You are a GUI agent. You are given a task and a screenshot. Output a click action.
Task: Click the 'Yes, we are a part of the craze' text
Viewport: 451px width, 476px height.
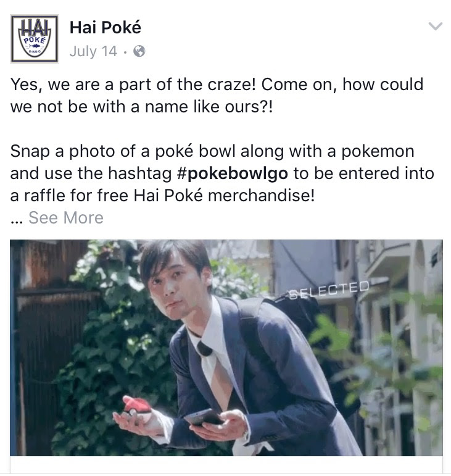[x=217, y=95]
